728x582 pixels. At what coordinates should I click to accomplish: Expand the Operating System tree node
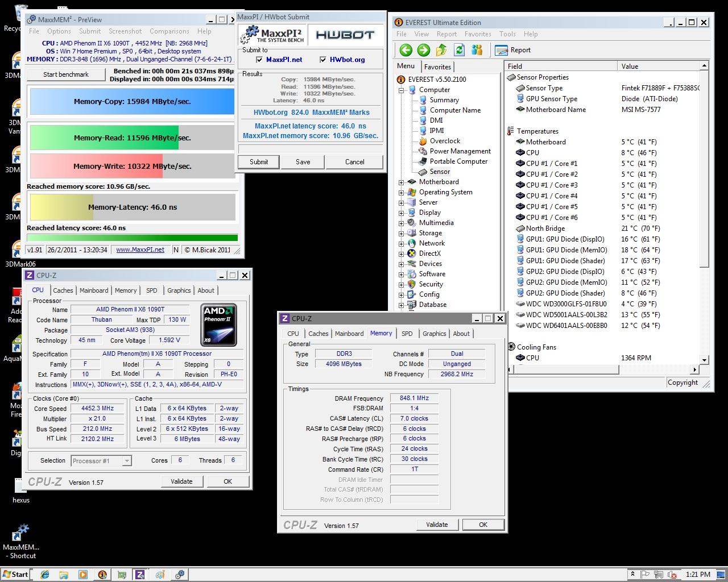pyautogui.click(x=401, y=192)
